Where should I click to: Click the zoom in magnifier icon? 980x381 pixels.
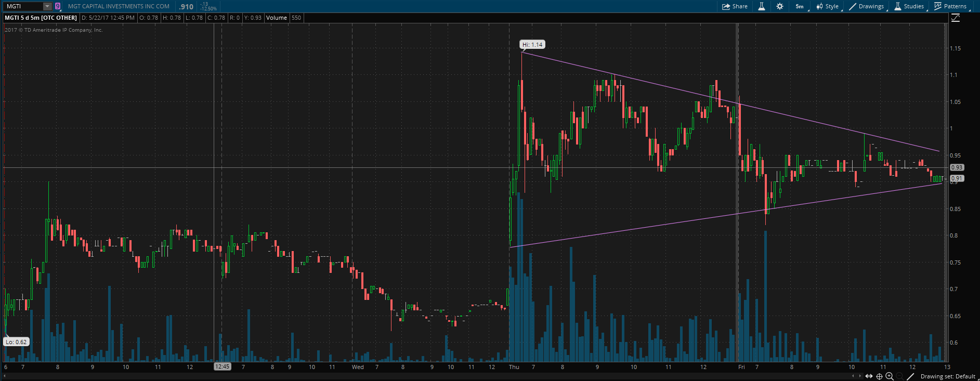(x=890, y=376)
